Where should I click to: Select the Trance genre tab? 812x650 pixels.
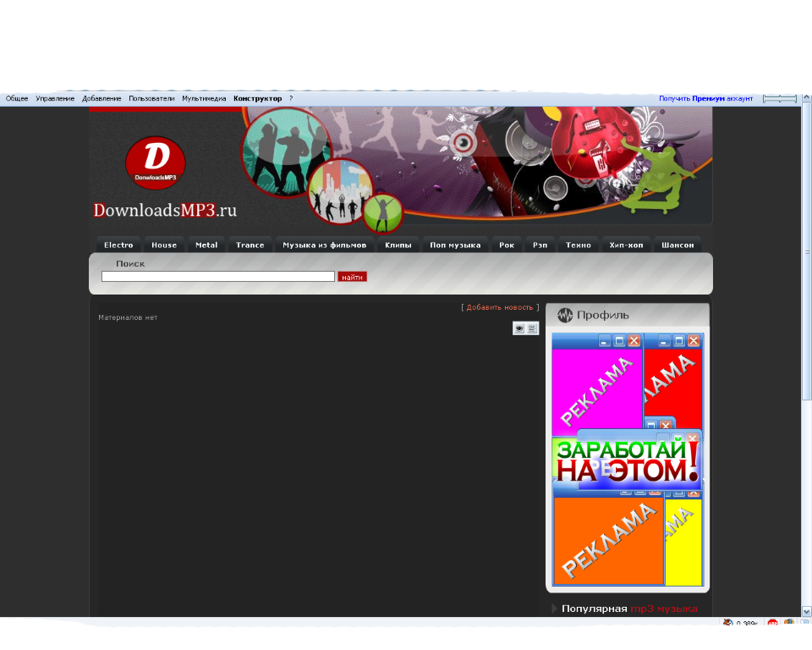(x=250, y=245)
